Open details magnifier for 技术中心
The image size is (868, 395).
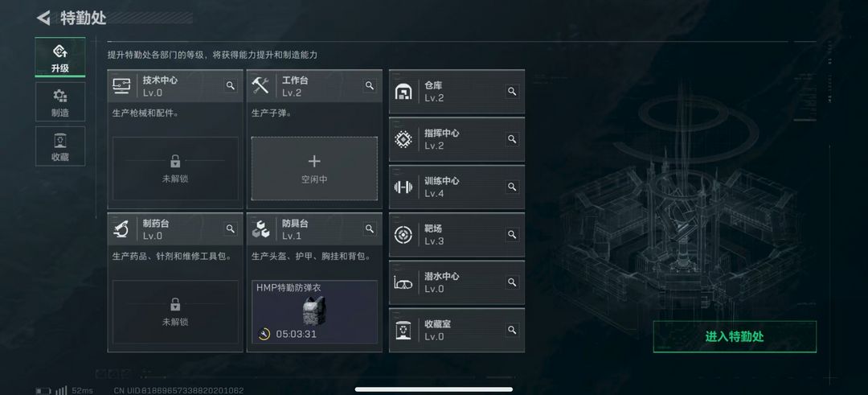[x=231, y=85]
